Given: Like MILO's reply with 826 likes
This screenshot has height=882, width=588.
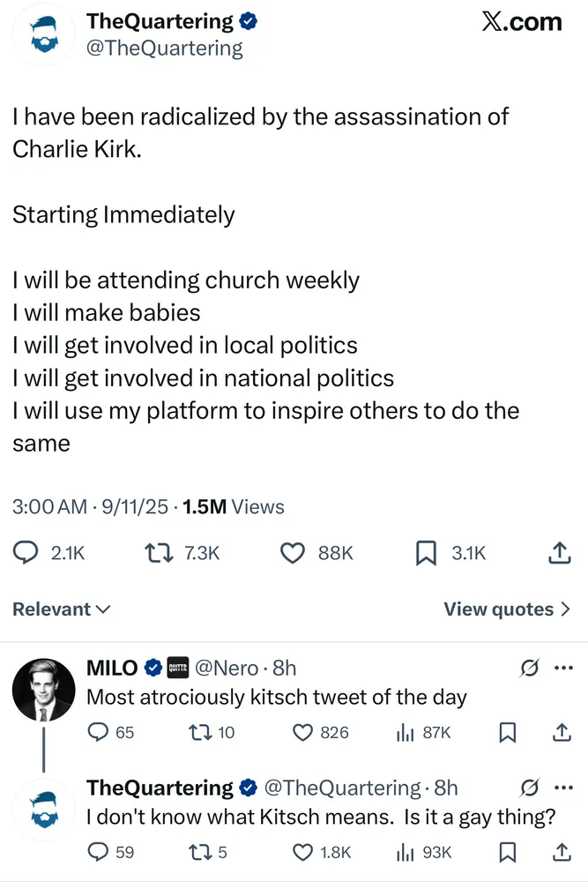Looking at the screenshot, I should [303, 732].
